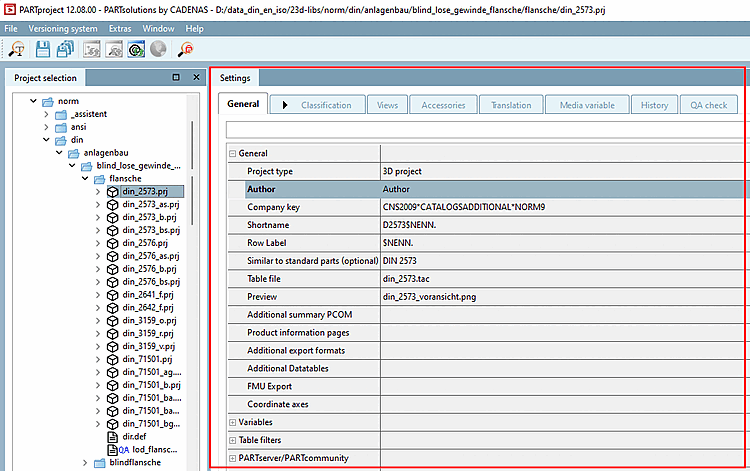This screenshot has width=750, height=471.
Task: Expand the PARTserver/PARTcommunity section
Action: (232, 459)
